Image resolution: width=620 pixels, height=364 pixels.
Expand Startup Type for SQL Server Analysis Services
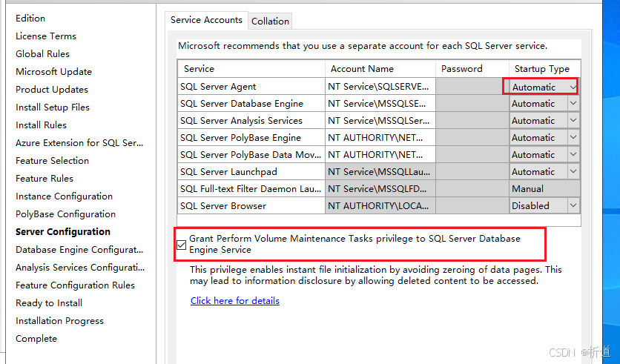coord(573,121)
